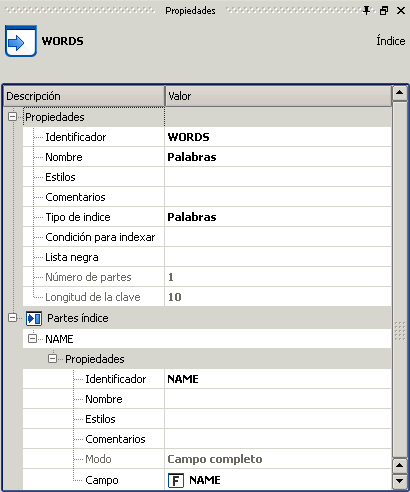Click the empty Estilos value in top group
Image resolution: width=410 pixels, height=492 pixels.
pyautogui.click(x=278, y=177)
